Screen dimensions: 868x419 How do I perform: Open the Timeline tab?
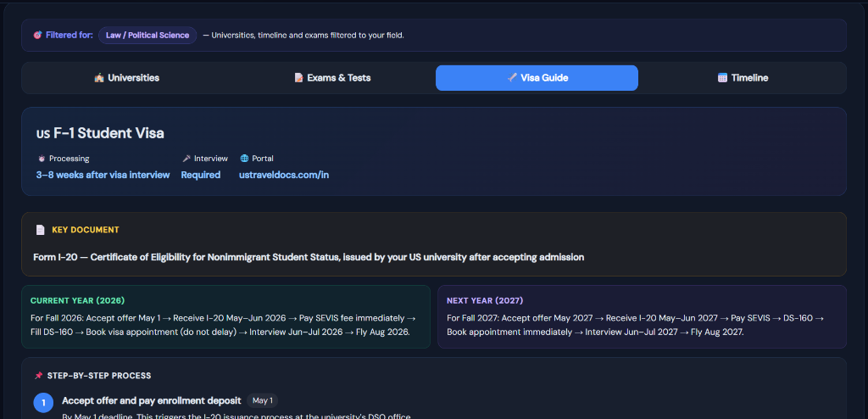pyautogui.click(x=743, y=78)
